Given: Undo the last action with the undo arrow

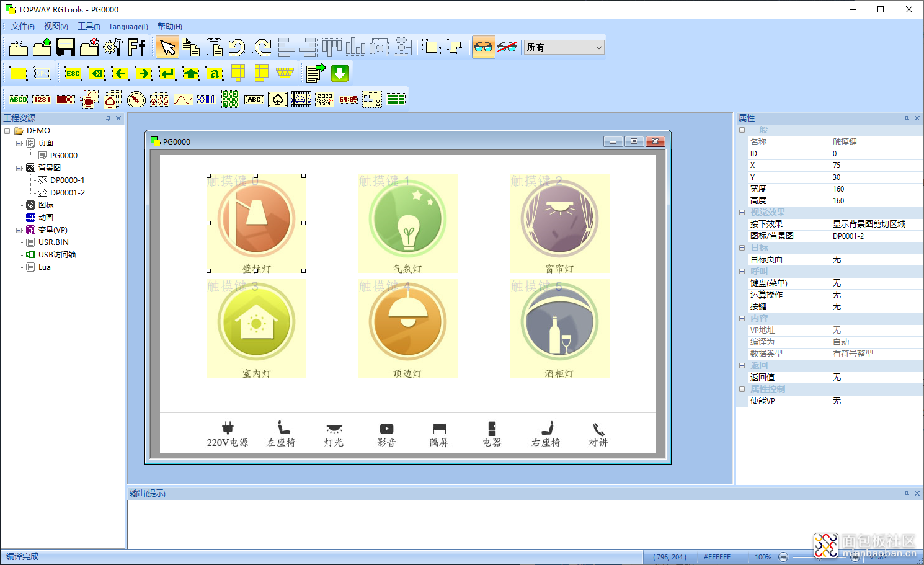Looking at the screenshot, I should pyautogui.click(x=238, y=47).
